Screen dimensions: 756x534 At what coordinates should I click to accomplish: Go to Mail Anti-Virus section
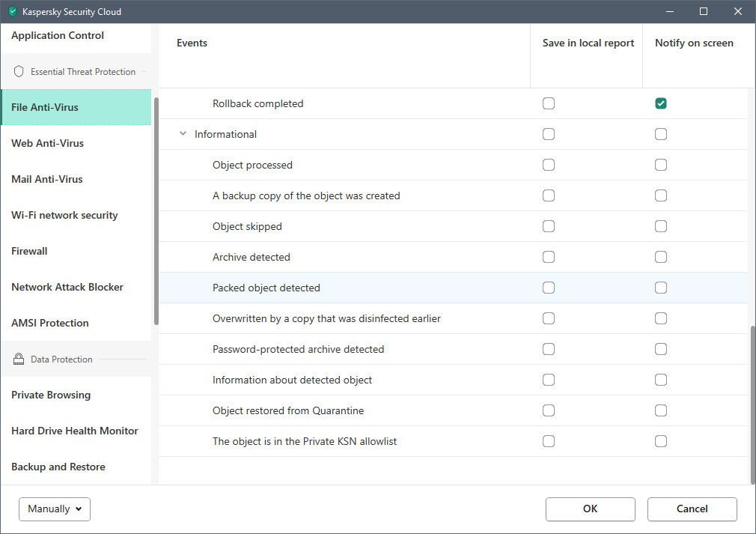tap(76, 179)
